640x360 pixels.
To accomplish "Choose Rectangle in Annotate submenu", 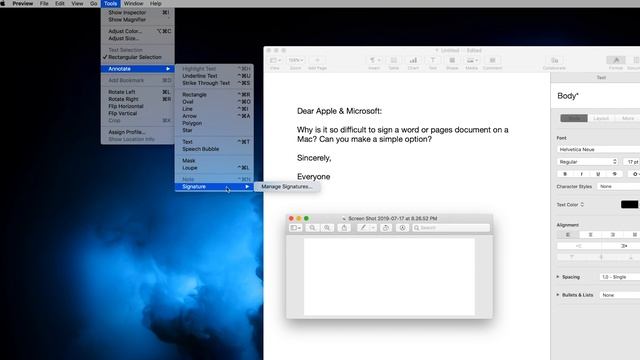I will point(214,95).
